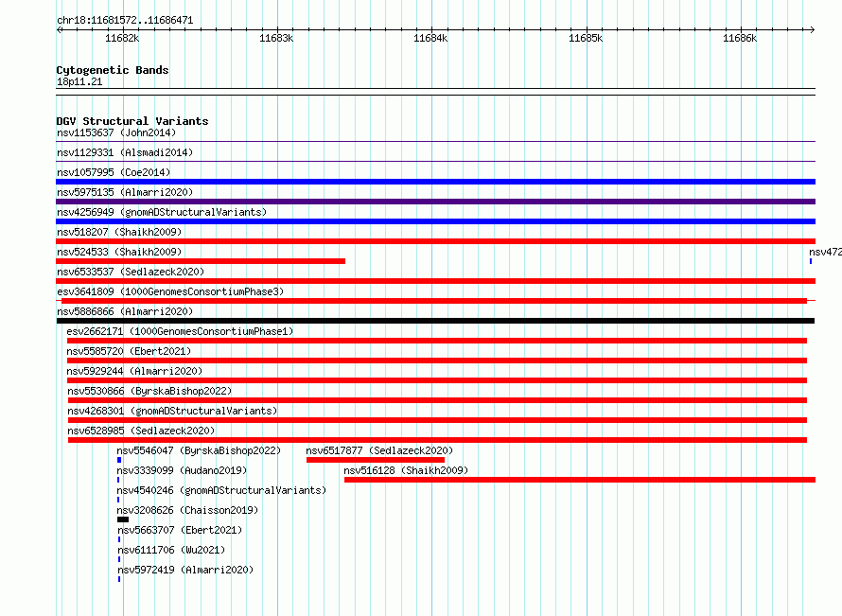Click the 11683k ruler position label
The height and width of the screenshot is (616, 842).
(276, 38)
